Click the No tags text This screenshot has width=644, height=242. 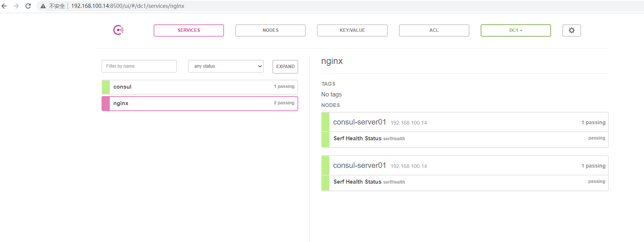click(x=332, y=94)
